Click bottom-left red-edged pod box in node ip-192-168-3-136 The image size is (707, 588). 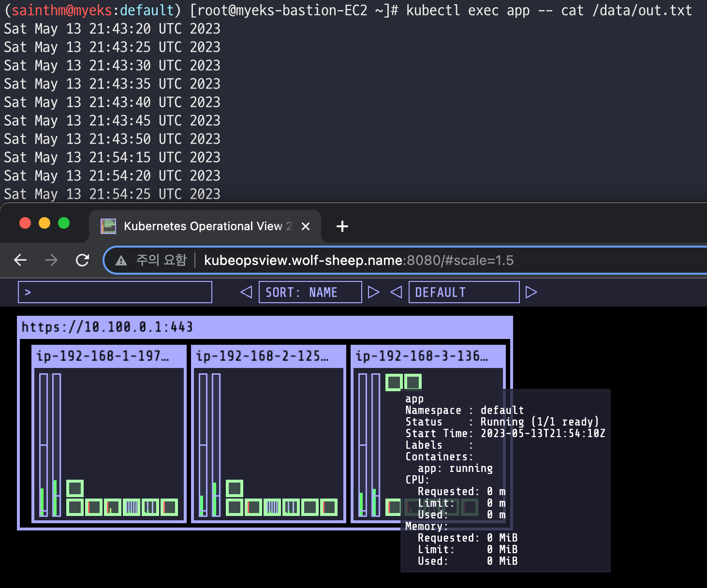(x=394, y=507)
